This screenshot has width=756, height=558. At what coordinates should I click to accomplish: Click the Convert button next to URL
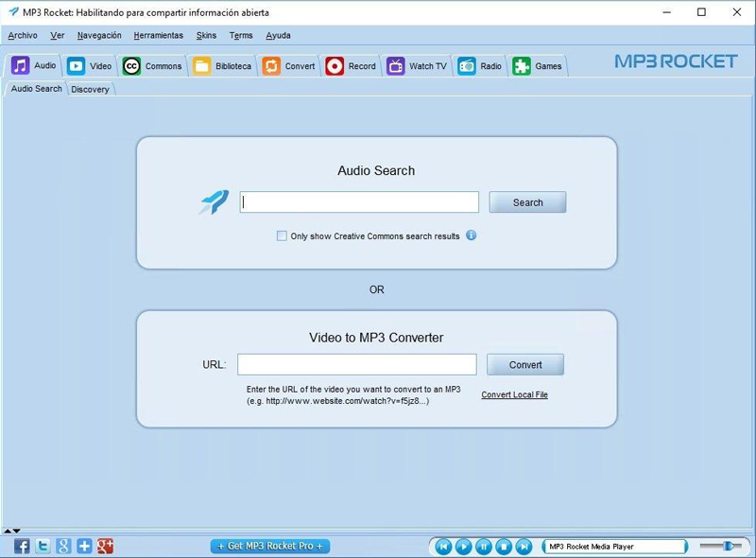(x=525, y=365)
